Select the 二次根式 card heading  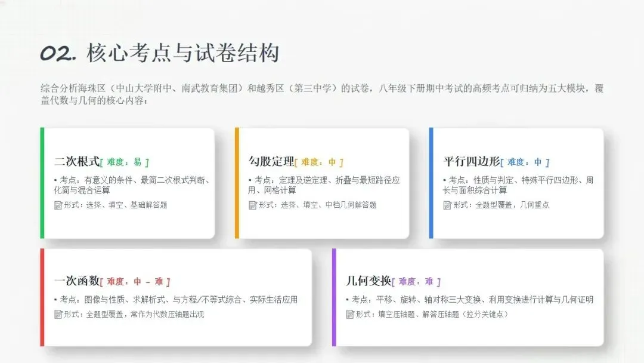pyautogui.click(x=77, y=161)
